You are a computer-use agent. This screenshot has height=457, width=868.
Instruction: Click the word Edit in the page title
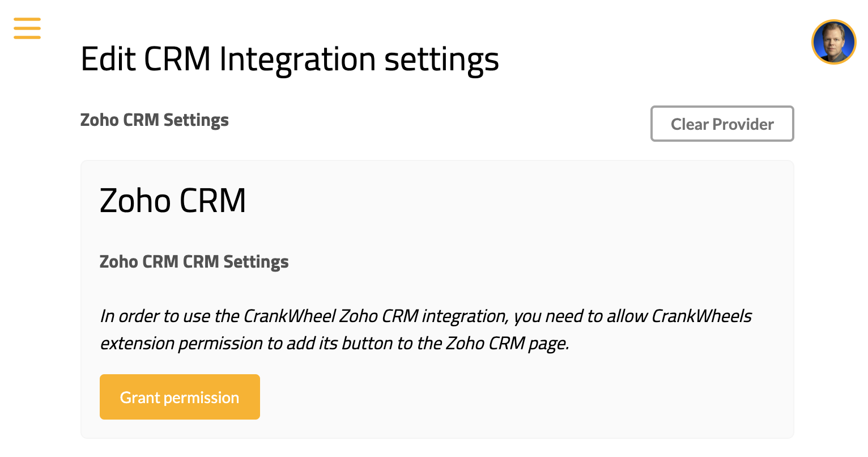point(108,59)
